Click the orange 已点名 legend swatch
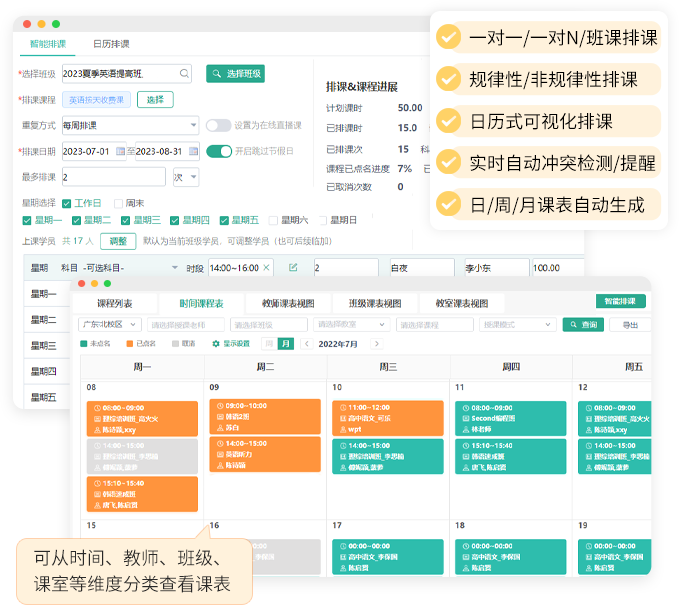The height and width of the screenshot is (605, 679). point(130,344)
